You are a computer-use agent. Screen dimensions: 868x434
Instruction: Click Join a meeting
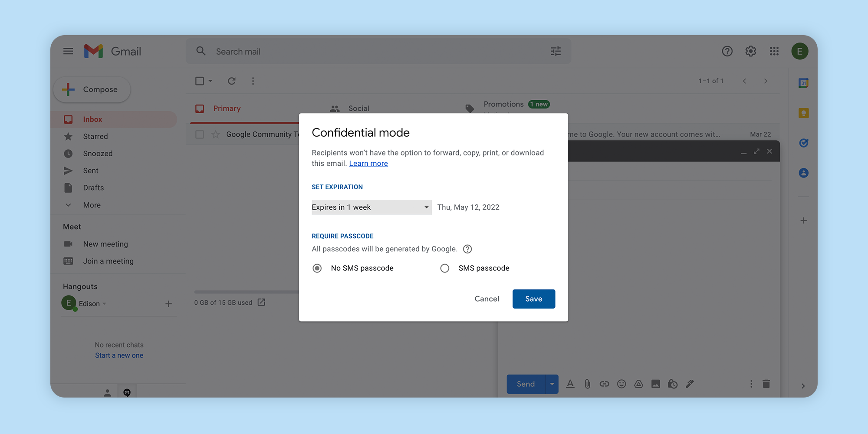pos(108,261)
